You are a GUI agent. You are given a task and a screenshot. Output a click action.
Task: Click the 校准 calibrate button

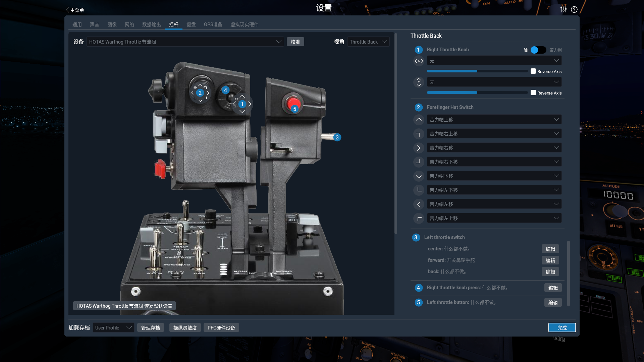[x=296, y=42]
